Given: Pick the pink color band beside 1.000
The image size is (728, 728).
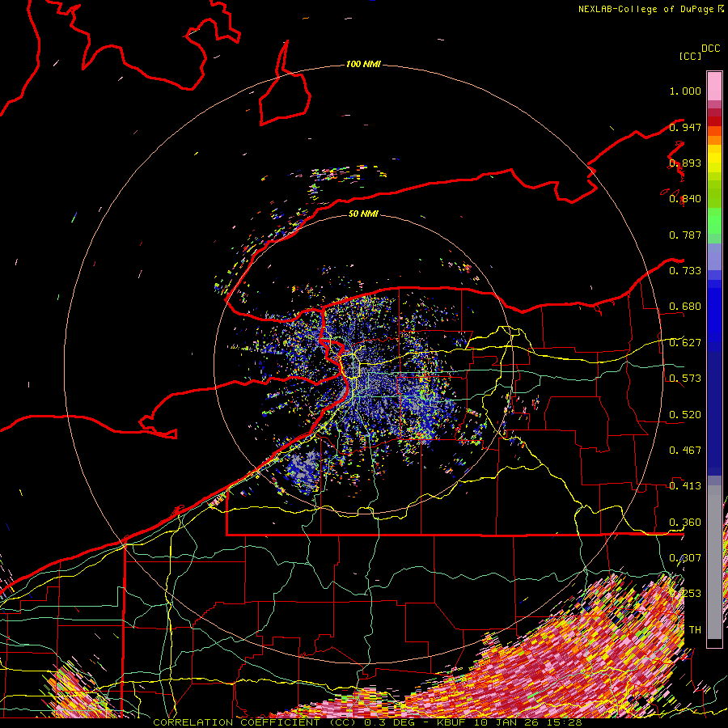Looking at the screenshot, I should 714,86.
